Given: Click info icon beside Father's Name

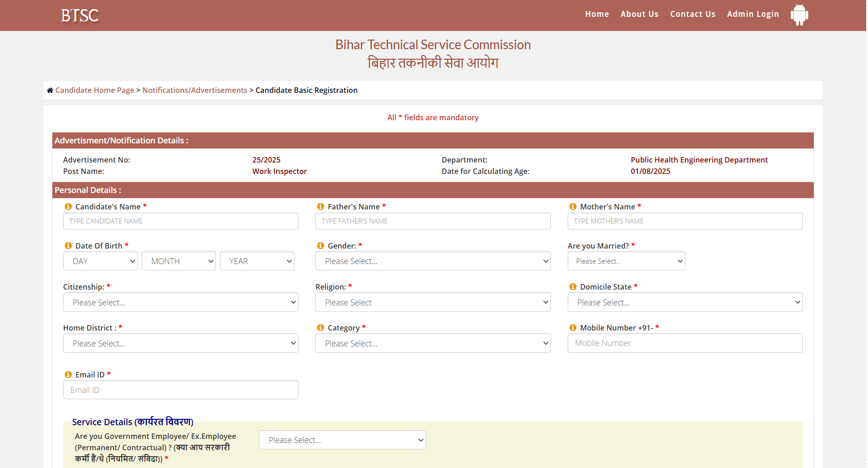Looking at the screenshot, I should click(321, 207).
